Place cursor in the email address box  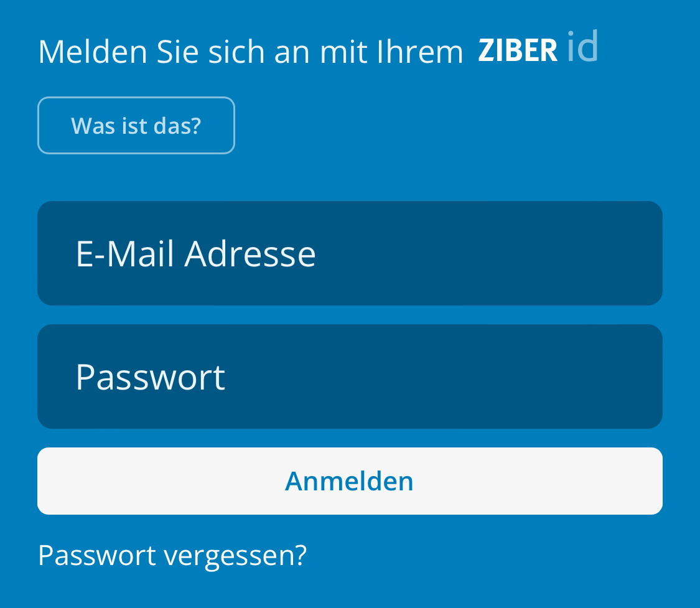350,253
